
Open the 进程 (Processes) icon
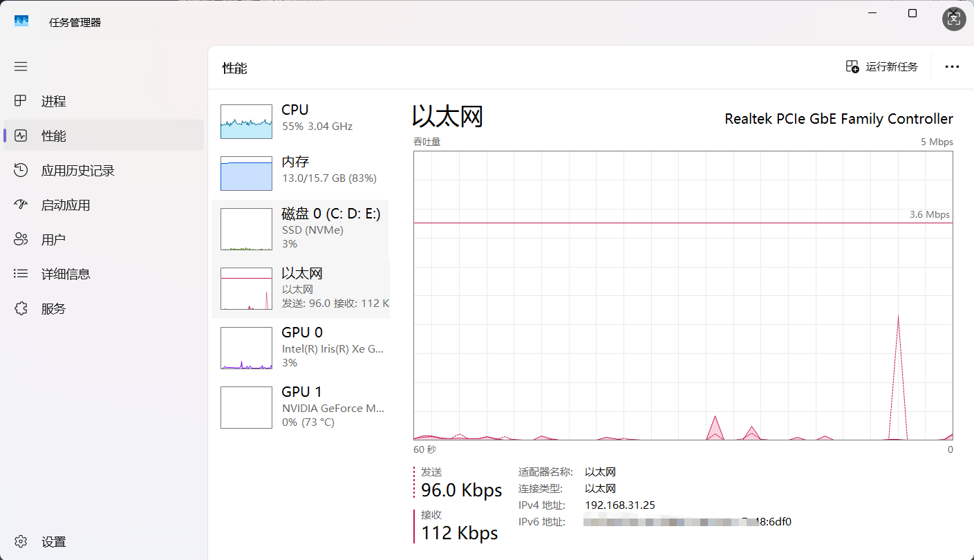tap(21, 102)
